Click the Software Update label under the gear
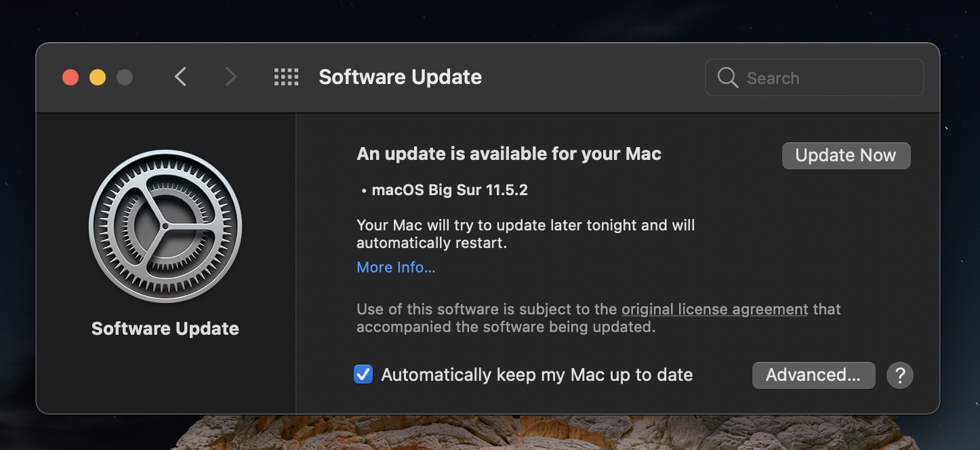Screen dimensions: 980x450 coord(165,329)
